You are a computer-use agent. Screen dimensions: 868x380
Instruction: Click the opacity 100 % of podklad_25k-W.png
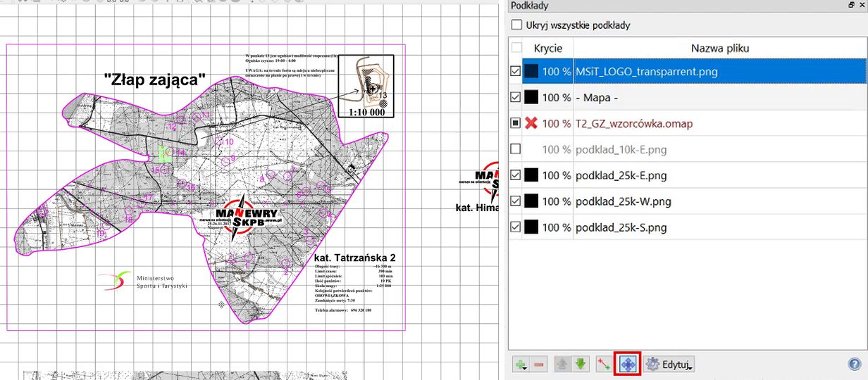[x=557, y=201]
